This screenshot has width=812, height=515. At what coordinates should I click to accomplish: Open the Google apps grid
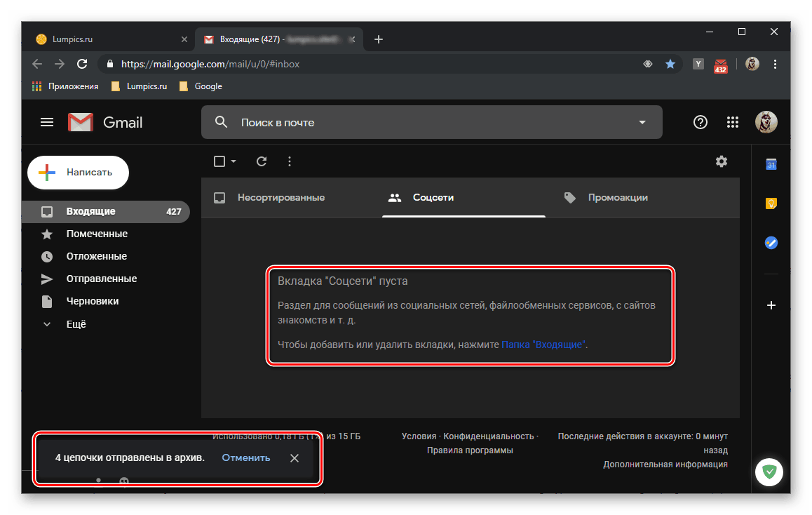[732, 122]
